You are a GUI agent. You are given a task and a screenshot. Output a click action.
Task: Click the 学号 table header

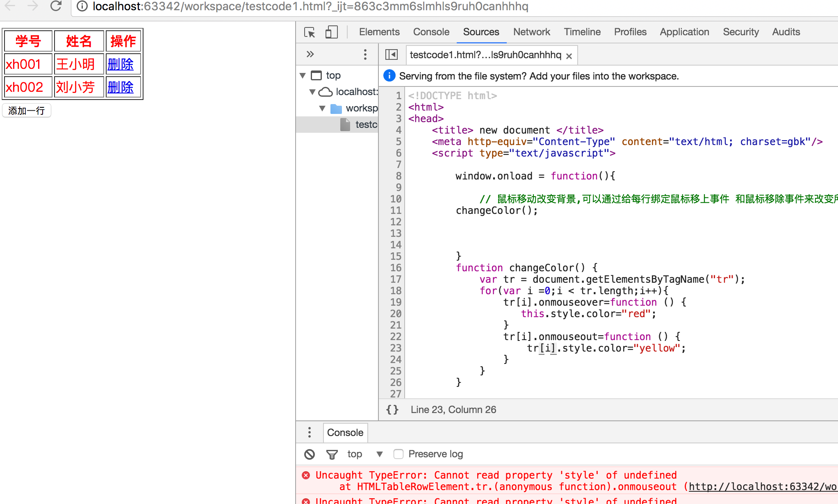[28, 41]
